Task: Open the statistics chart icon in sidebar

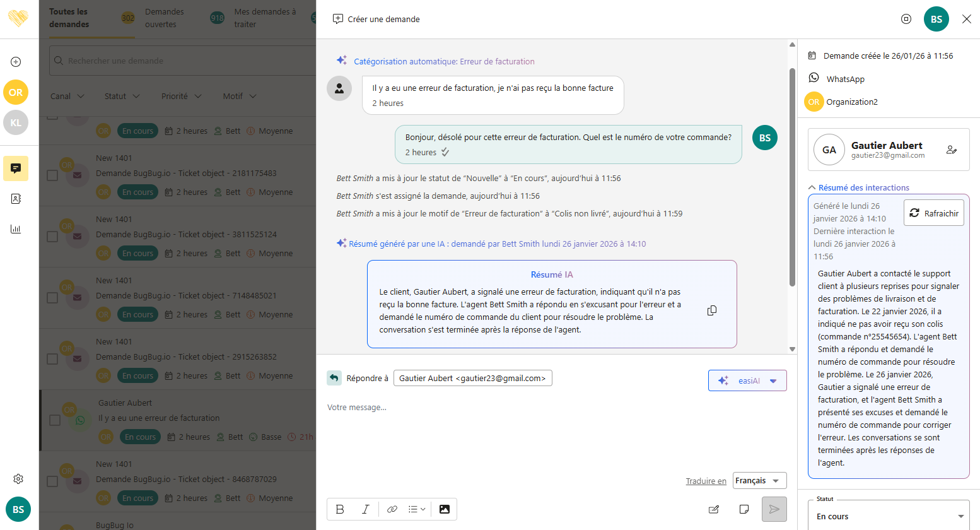Action: [16, 229]
